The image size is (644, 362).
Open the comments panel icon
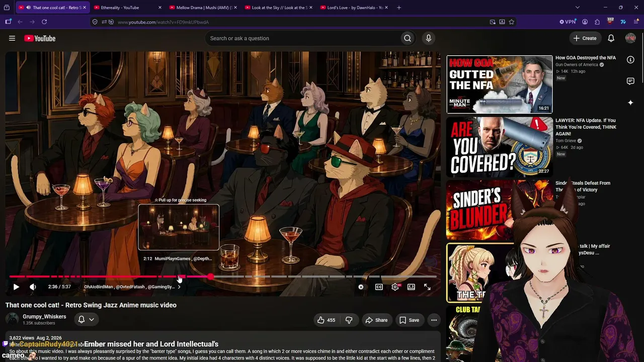[x=630, y=81]
